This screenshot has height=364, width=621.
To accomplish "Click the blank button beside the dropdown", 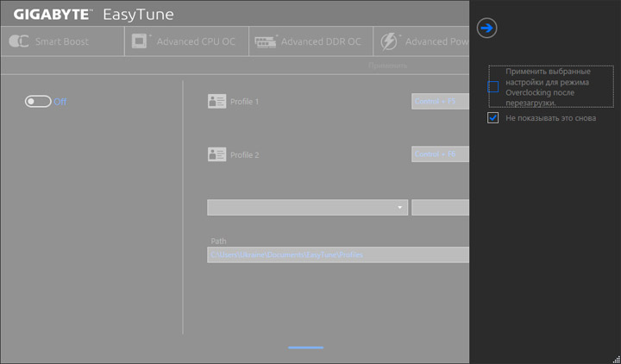I will pyautogui.click(x=441, y=208).
